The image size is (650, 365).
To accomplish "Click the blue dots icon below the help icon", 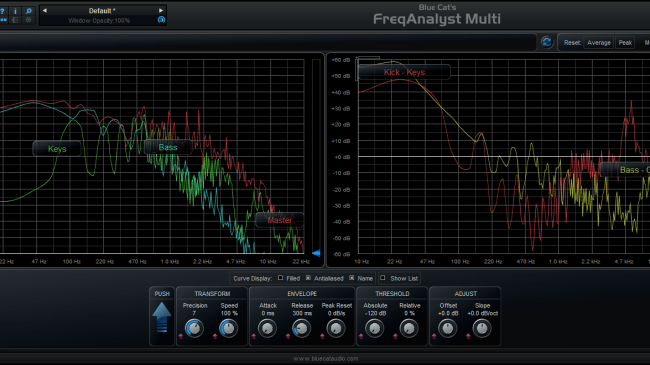I will point(3,19).
